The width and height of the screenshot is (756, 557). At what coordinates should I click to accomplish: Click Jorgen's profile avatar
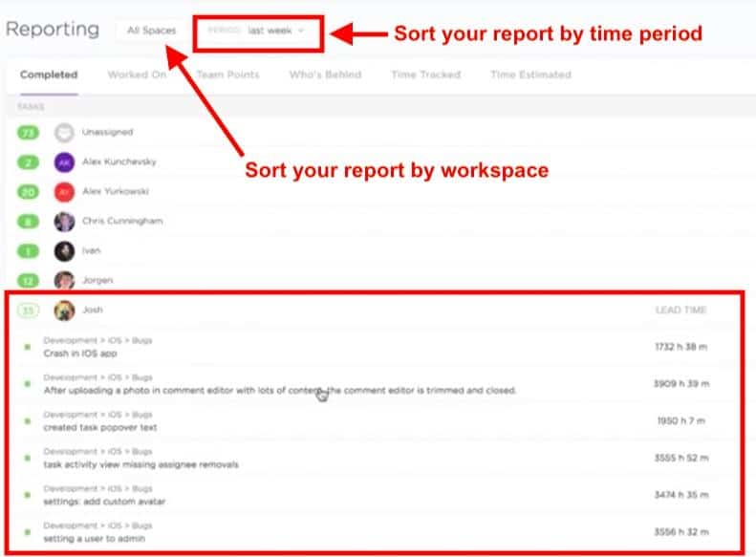pos(64,281)
